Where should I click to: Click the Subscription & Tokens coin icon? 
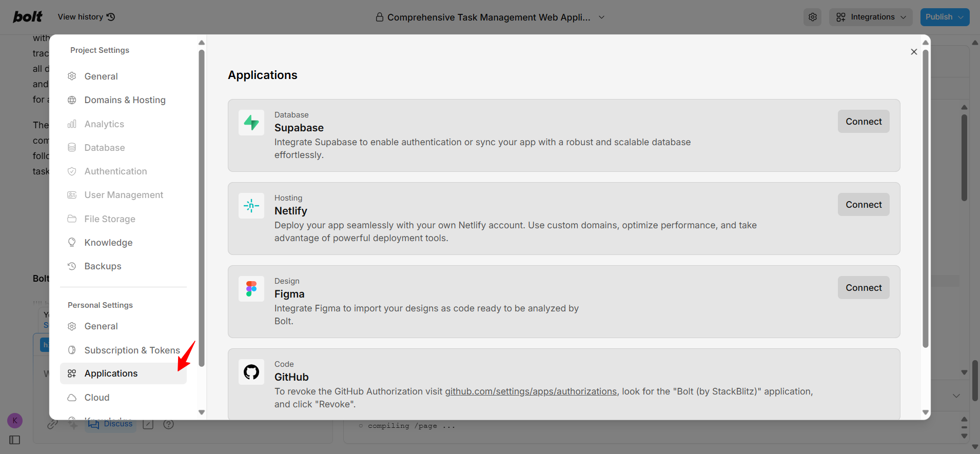tap(72, 350)
